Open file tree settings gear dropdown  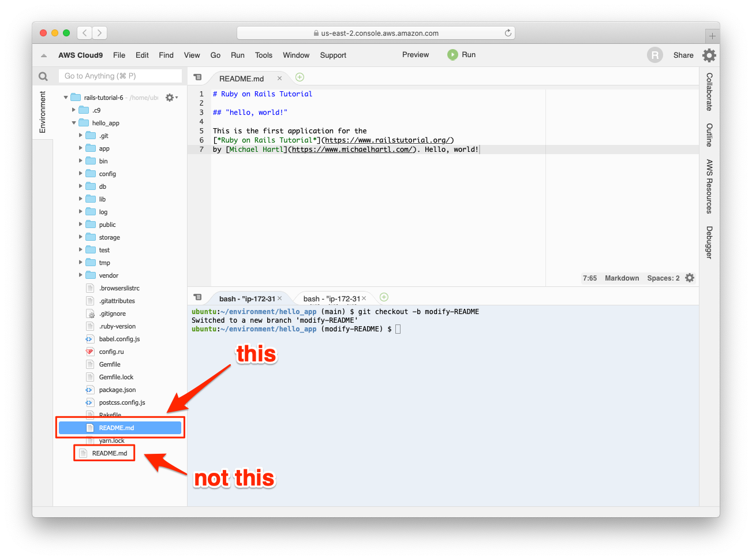(x=171, y=98)
